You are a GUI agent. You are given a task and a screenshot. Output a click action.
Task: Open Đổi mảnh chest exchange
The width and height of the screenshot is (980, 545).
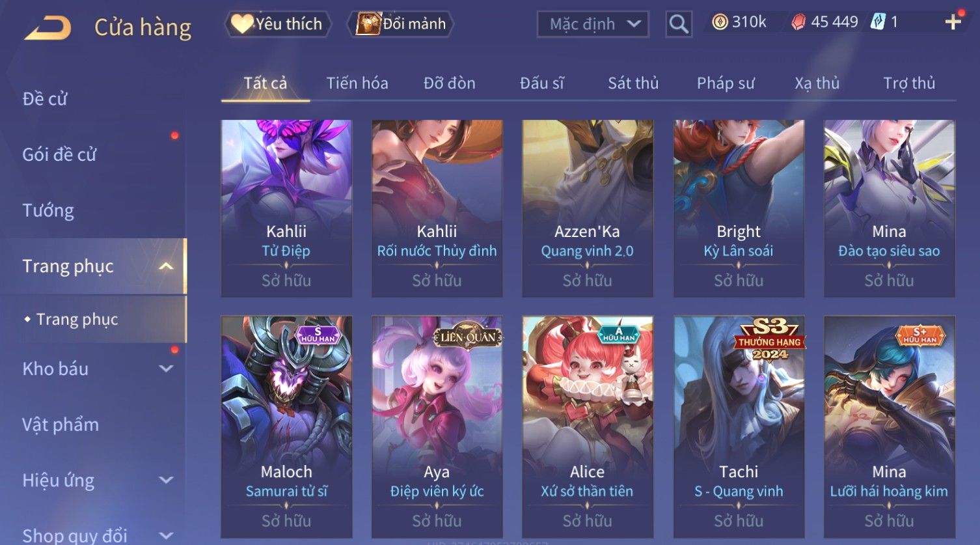(402, 24)
